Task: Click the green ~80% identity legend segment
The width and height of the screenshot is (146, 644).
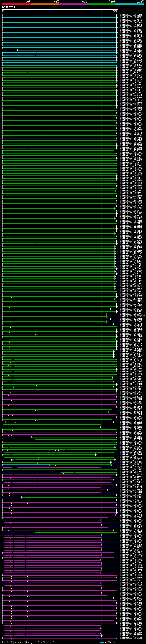Action: 101,4
